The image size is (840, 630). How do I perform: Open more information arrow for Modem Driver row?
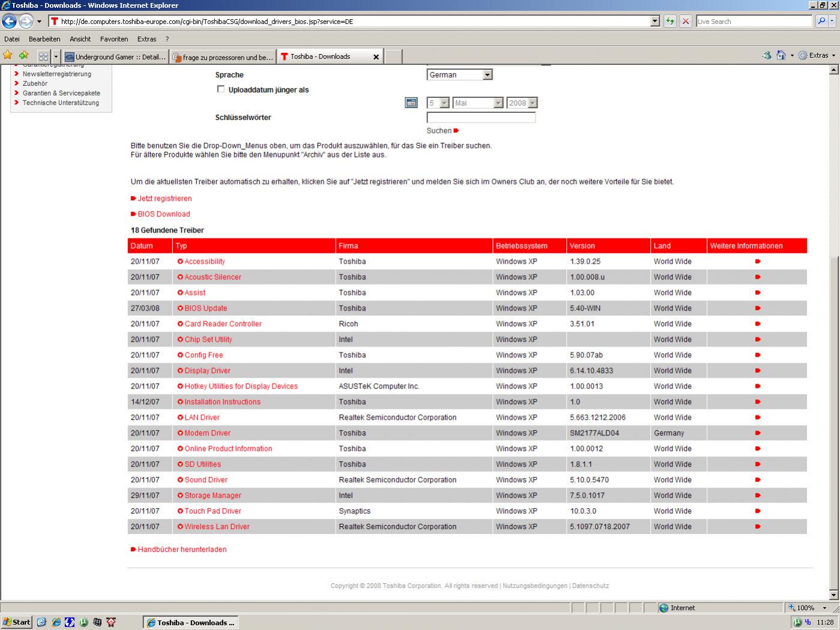click(x=758, y=433)
